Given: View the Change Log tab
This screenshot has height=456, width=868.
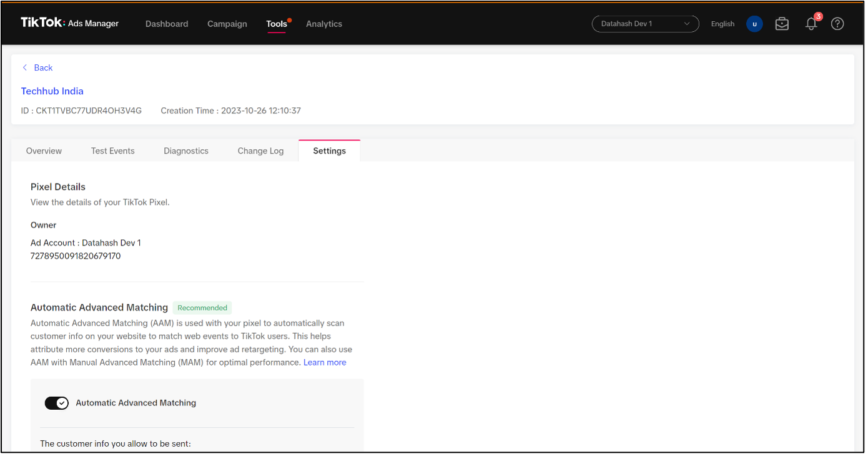Looking at the screenshot, I should [260, 151].
